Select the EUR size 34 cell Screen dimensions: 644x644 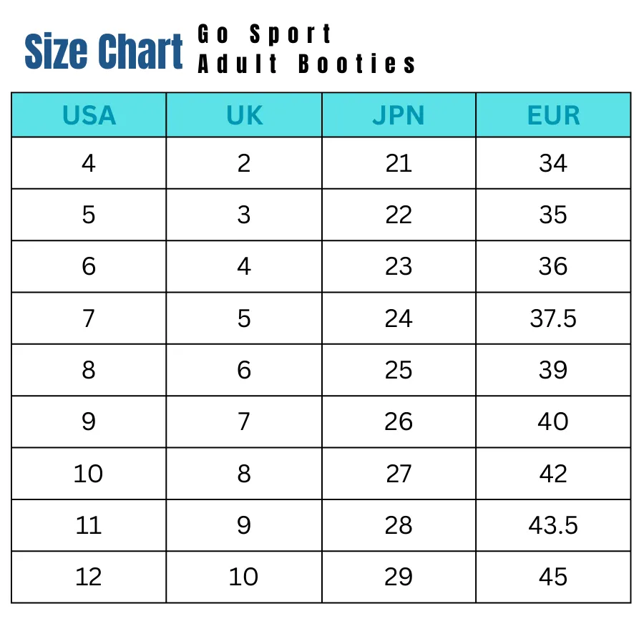[x=553, y=163]
